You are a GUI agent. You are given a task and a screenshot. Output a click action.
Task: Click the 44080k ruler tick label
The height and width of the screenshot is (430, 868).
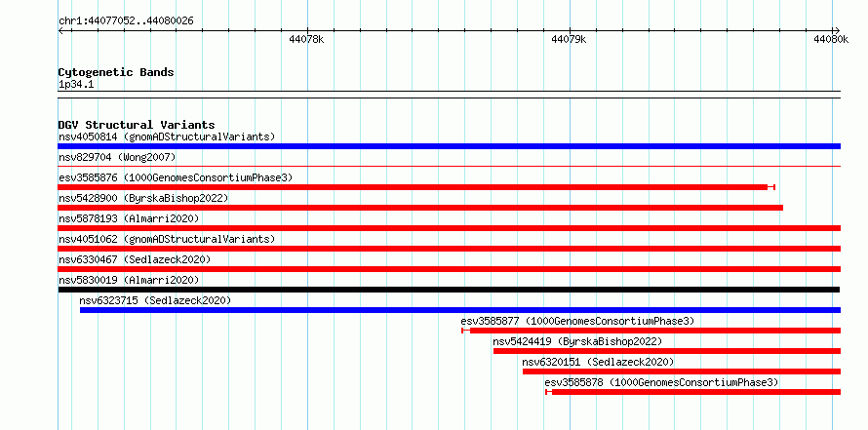pos(831,39)
